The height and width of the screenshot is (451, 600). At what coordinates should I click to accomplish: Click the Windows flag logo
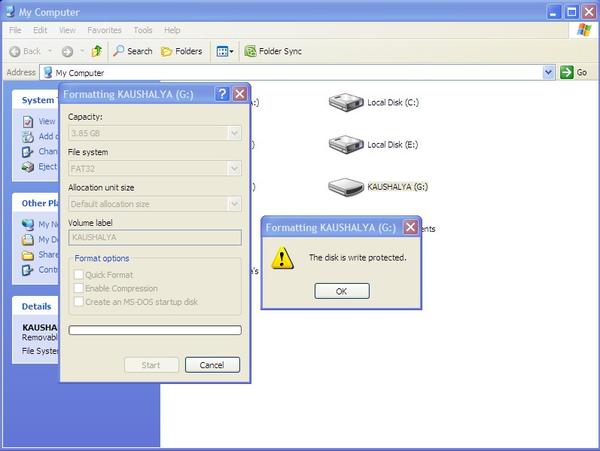584,30
